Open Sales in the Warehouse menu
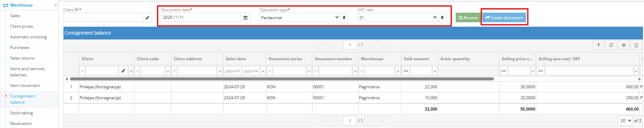The image size is (644, 128). click(x=15, y=16)
